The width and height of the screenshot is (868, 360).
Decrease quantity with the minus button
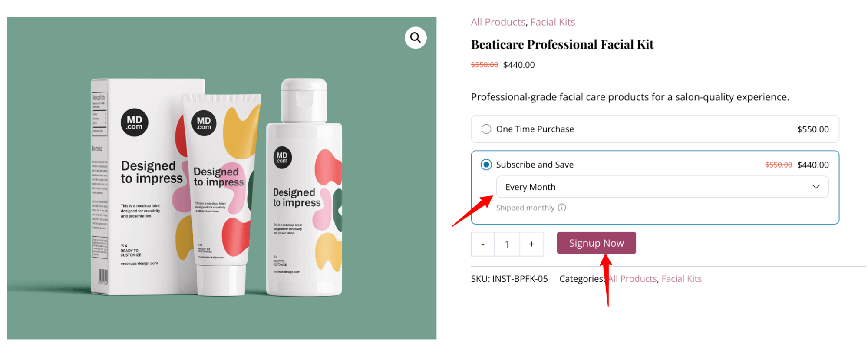pos(483,244)
